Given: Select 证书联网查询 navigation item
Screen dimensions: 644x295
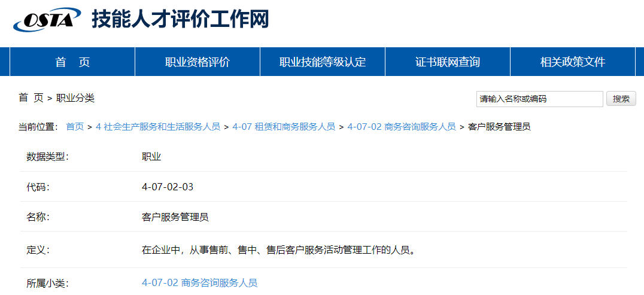Looking at the screenshot, I should point(448,62).
